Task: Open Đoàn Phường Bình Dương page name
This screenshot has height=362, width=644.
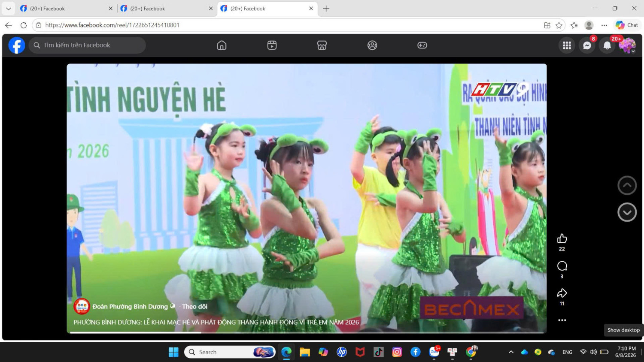Action: 130,306
